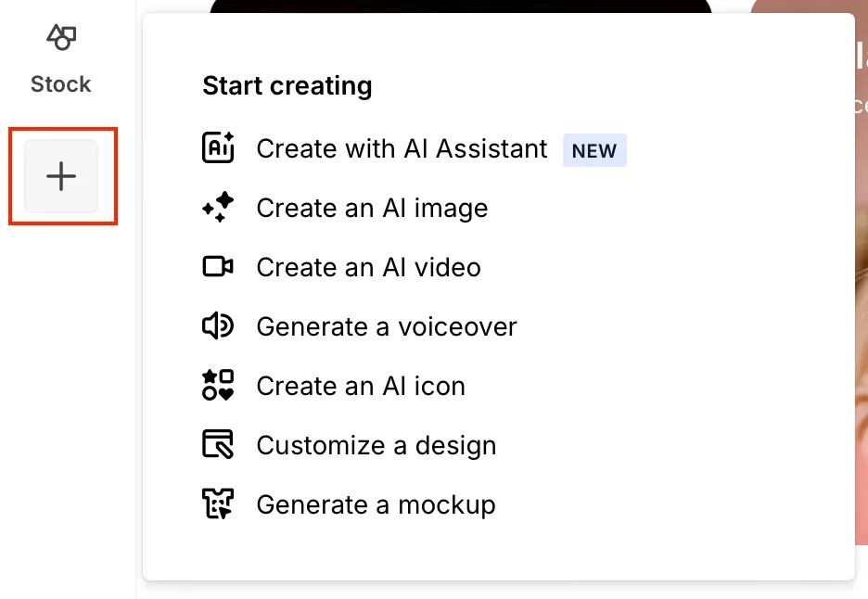The height and width of the screenshot is (599, 868).
Task: Open "Create an AI video"
Action: (368, 267)
